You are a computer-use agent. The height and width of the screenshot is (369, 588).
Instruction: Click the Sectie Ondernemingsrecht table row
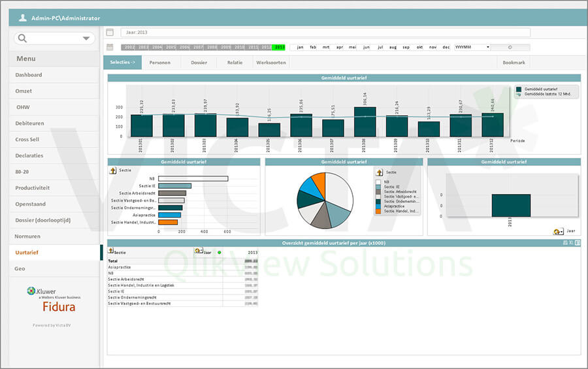183,297
